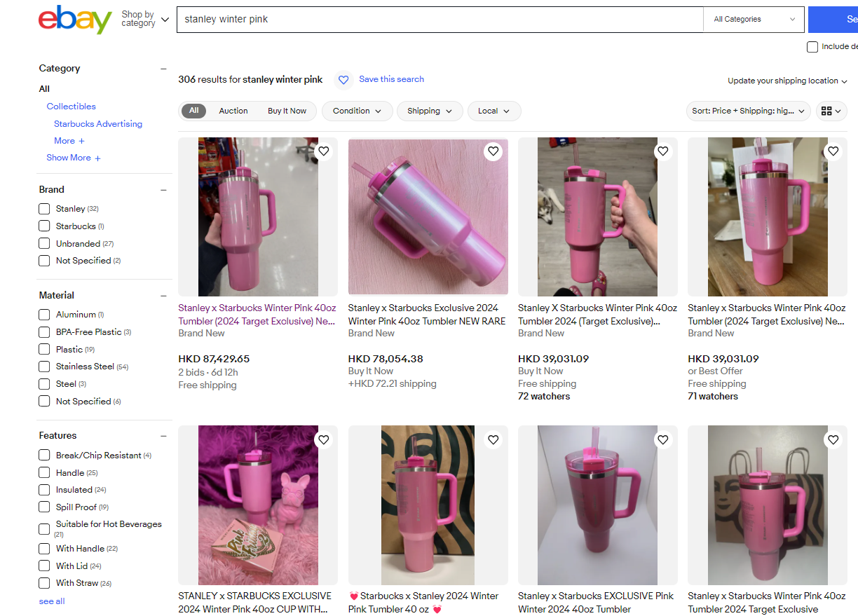Select the Buy It Now tab
Image resolution: width=858 pixels, height=616 pixels.
coord(287,111)
